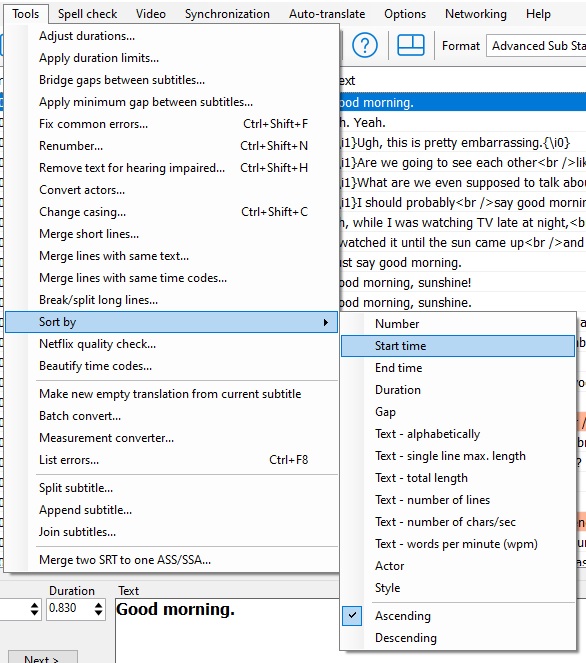Toggle the layout view toolbar icon

tap(411, 45)
